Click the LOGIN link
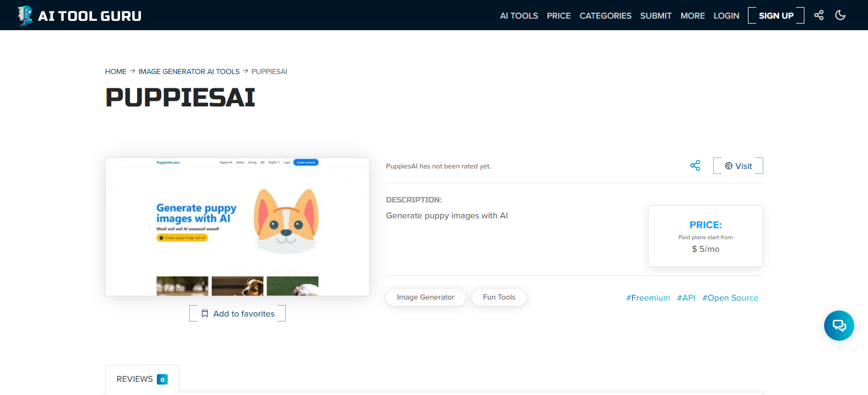 727,16
